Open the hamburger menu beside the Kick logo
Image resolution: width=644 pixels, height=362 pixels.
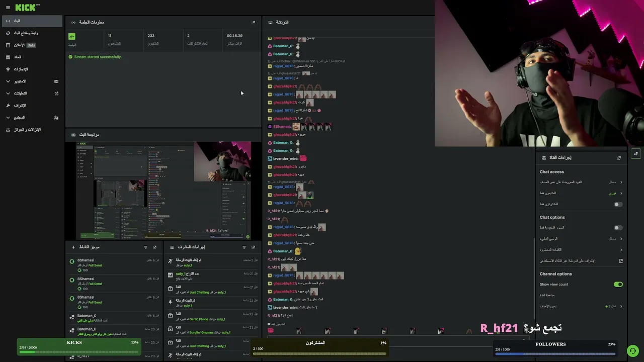tap(8, 8)
